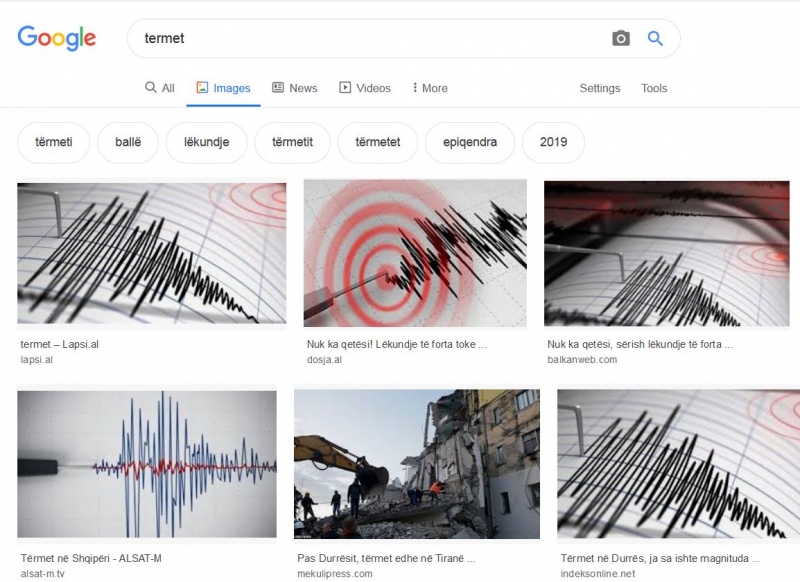Image resolution: width=800 pixels, height=582 pixels.
Task: Choose the 'lëkundje' filter chip
Action: click(207, 142)
